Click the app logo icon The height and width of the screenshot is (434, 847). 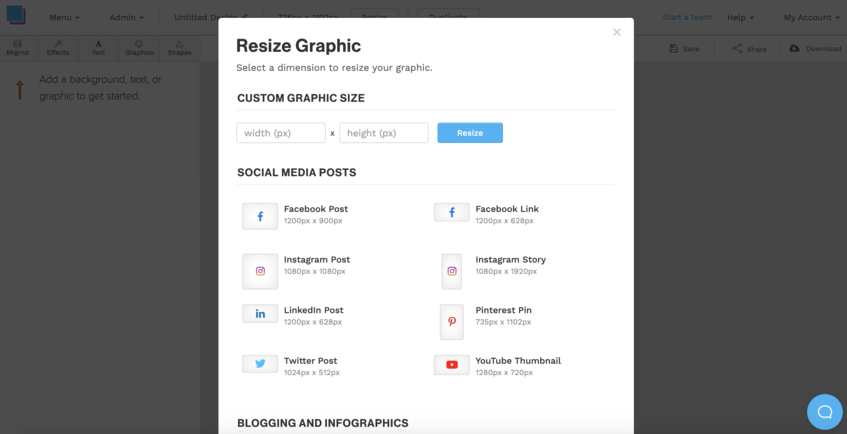(x=16, y=15)
